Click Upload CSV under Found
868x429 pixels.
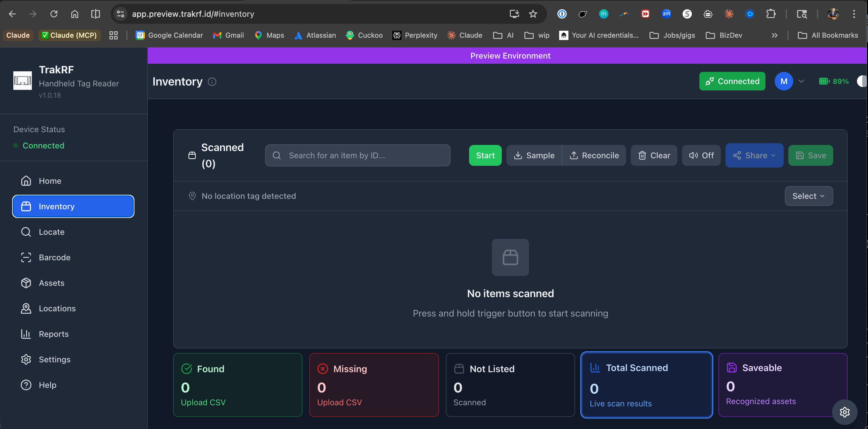203,402
